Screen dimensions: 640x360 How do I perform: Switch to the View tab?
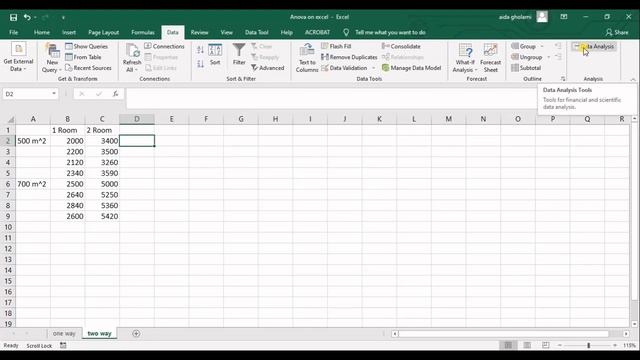227,32
